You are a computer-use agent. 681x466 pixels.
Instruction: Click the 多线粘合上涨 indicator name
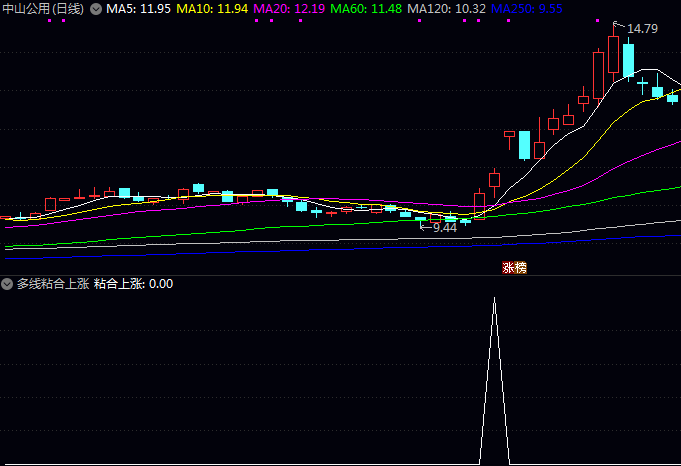(x=53, y=284)
